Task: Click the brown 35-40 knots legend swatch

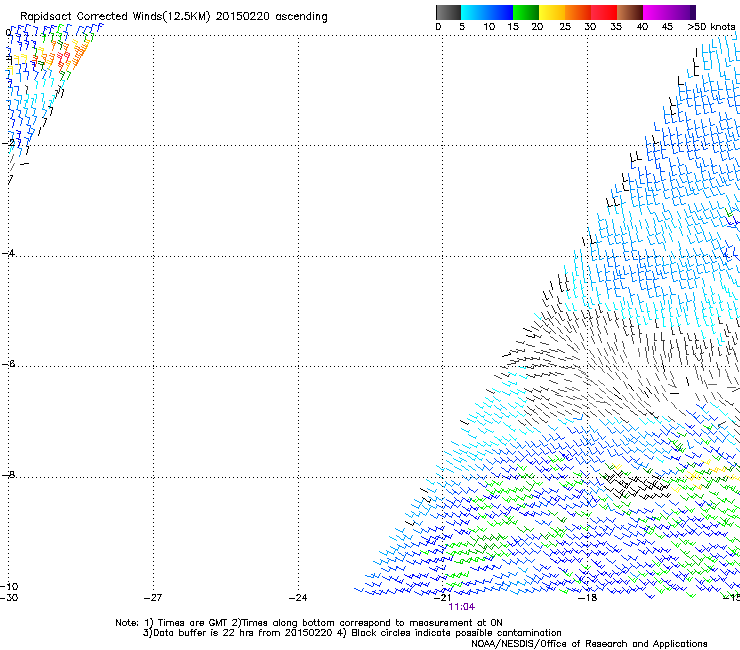Action: point(630,12)
